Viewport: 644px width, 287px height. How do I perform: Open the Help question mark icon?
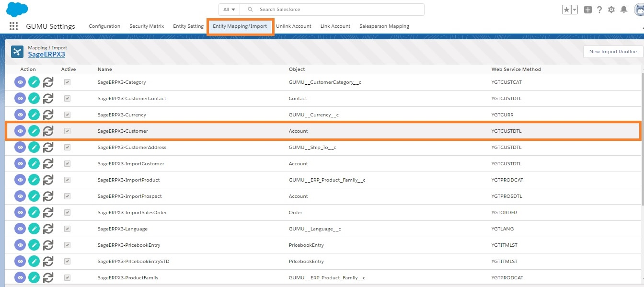[599, 10]
